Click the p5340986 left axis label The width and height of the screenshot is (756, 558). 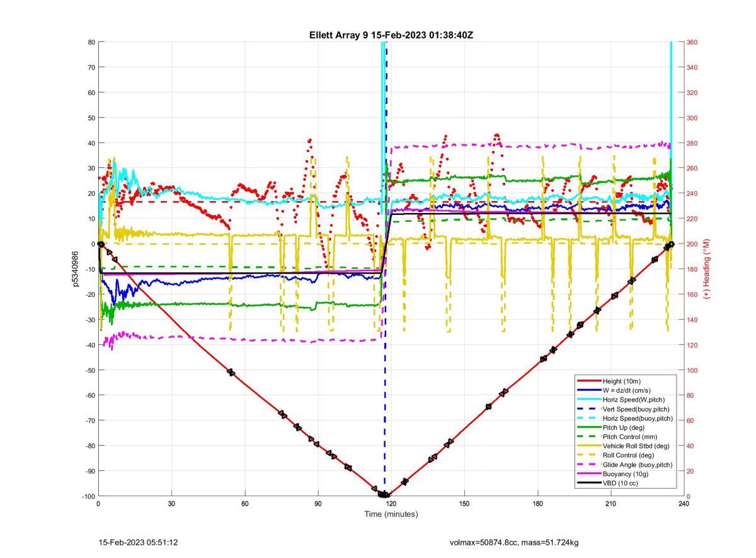75,269
